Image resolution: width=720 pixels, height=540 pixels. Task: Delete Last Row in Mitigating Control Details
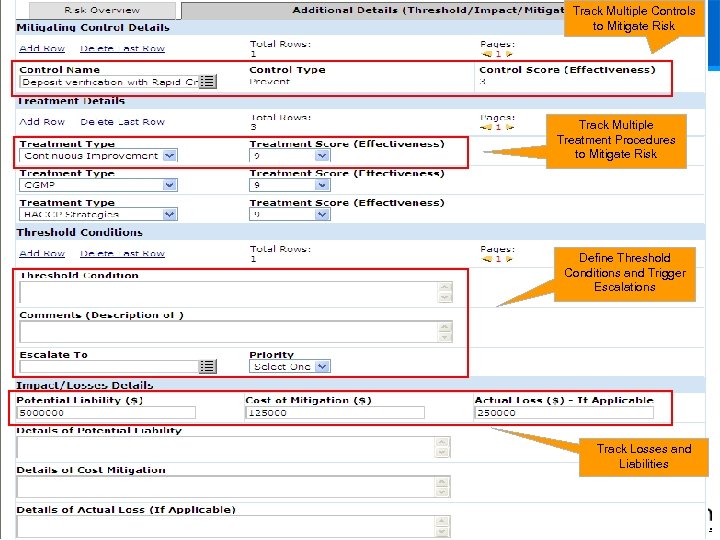[x=122, y=48]
